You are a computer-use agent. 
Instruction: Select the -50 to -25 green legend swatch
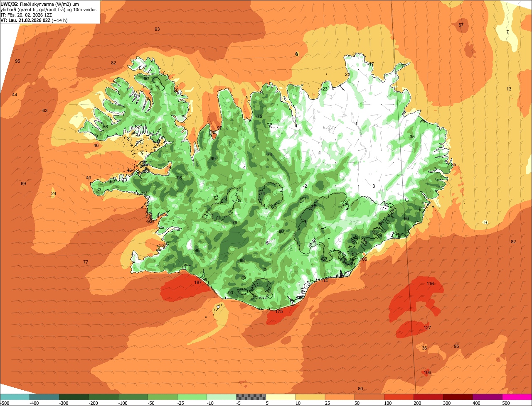coord(162,397)
